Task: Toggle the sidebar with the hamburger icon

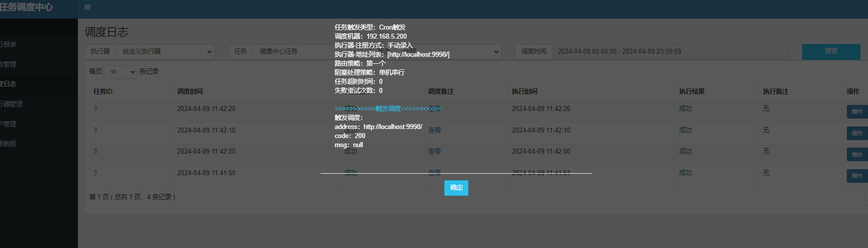Action: (x=87, y=8)
